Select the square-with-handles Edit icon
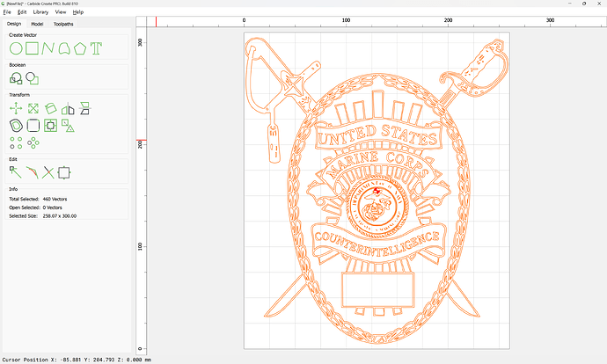Viewport: 607px width, 364px height. pos(64,172)
